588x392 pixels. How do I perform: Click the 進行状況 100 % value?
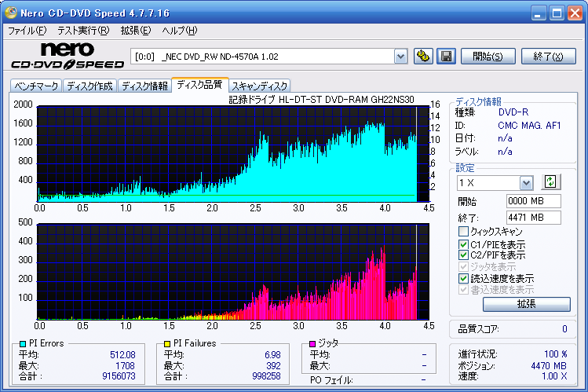[555, 354]
